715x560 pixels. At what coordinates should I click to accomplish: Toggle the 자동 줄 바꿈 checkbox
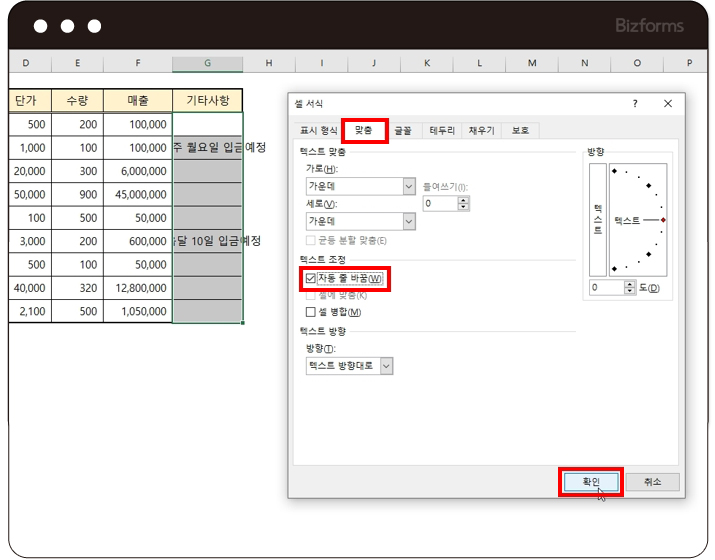tap(311, 278)
